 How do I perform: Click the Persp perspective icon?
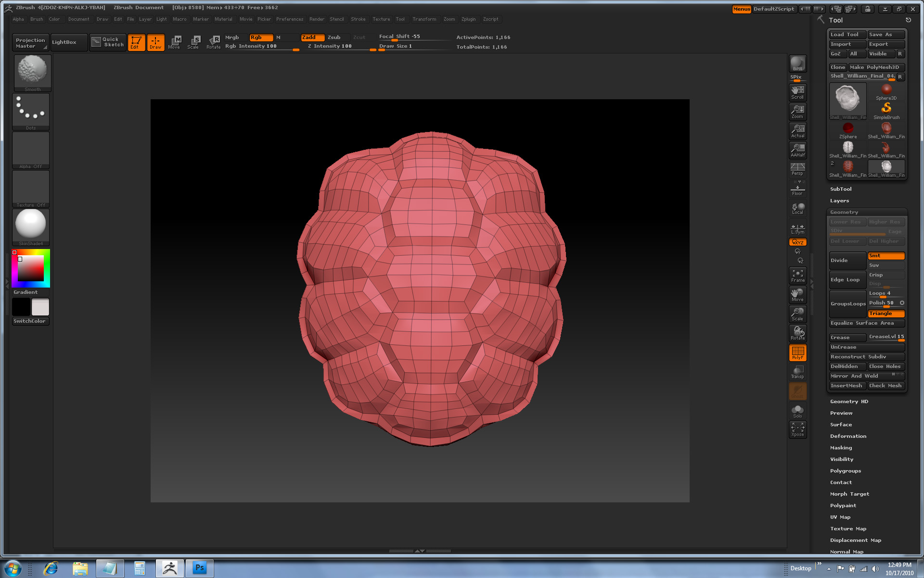pyautogui.click(x=797, y=169)
